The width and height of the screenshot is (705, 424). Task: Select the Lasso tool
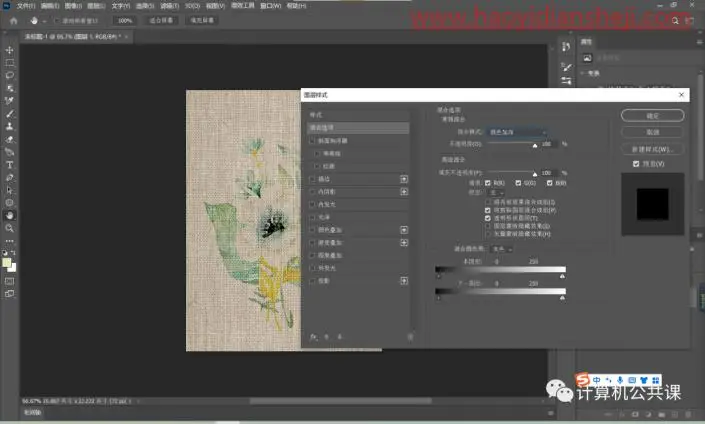click(x=9, y=75)
